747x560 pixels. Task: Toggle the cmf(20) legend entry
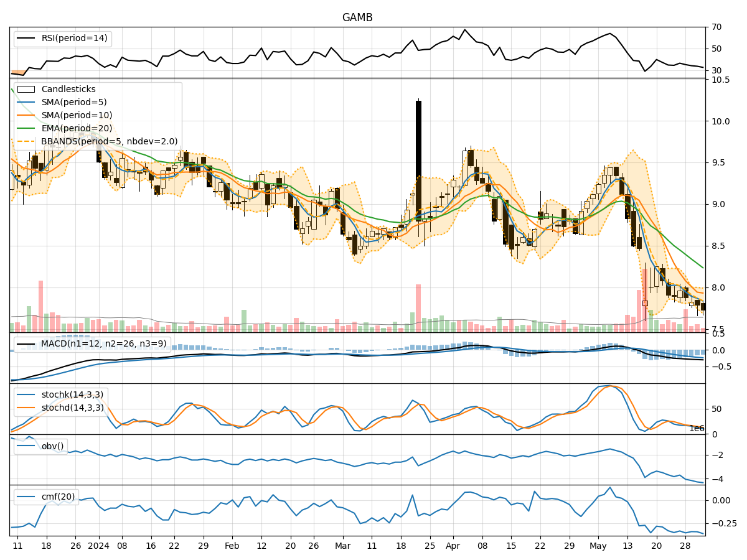53,496
